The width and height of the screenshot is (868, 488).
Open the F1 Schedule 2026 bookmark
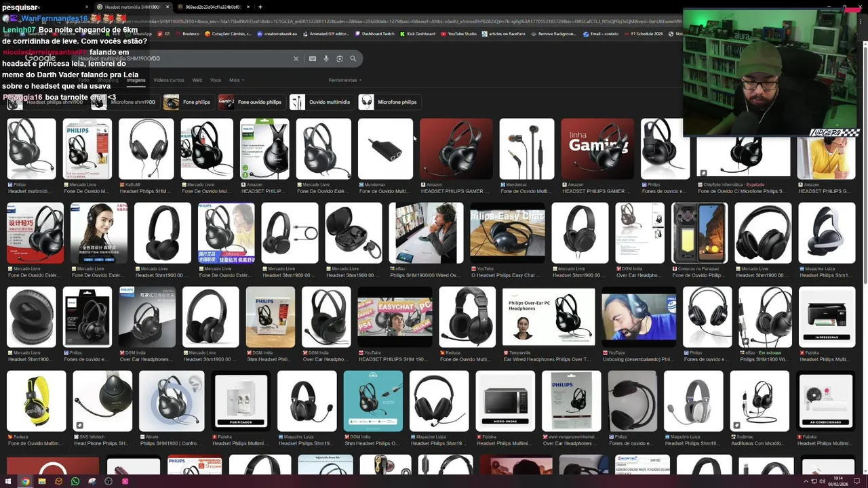point(644,34)
